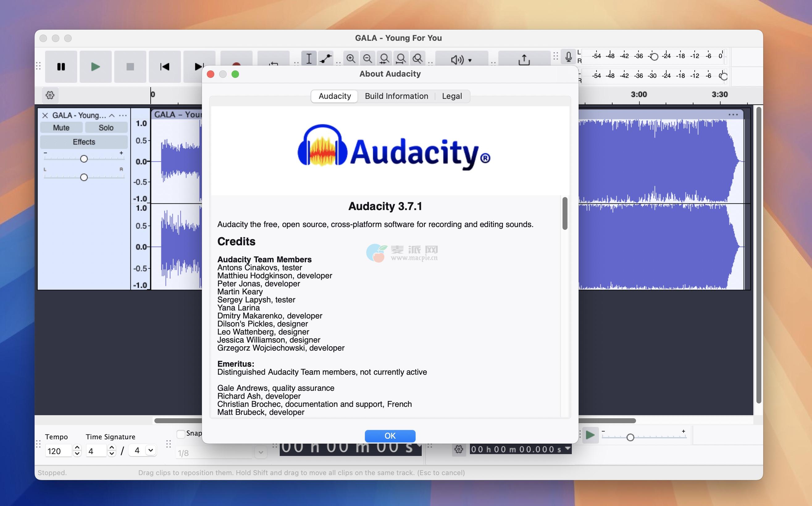812x506 pixels.
Task: Click the track gain slider knob
Action: tap(84, 159)
